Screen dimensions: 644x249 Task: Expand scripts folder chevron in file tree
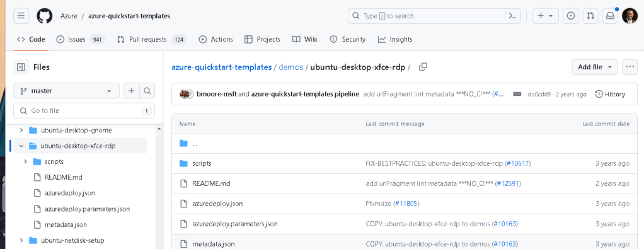(x=25, y=161)
